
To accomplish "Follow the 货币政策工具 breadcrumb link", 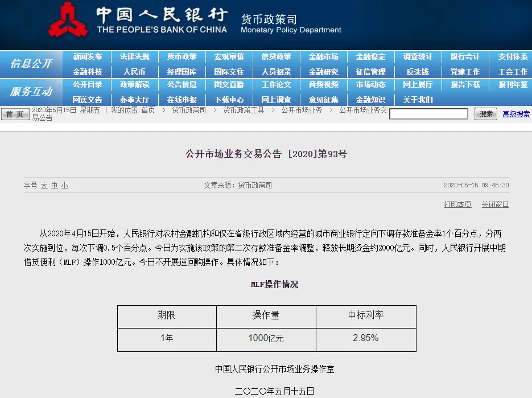I will (244, 110).
